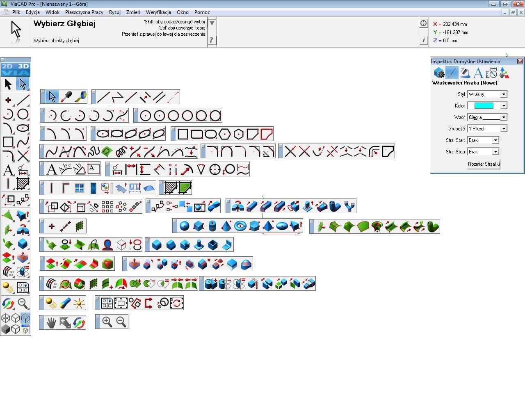Select the sun light tool
The image size is (525, 420).
[79, 304]
